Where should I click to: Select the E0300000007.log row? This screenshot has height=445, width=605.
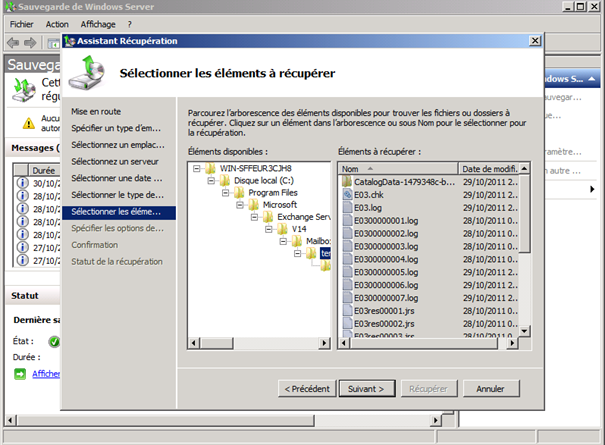tap(430, 298)
